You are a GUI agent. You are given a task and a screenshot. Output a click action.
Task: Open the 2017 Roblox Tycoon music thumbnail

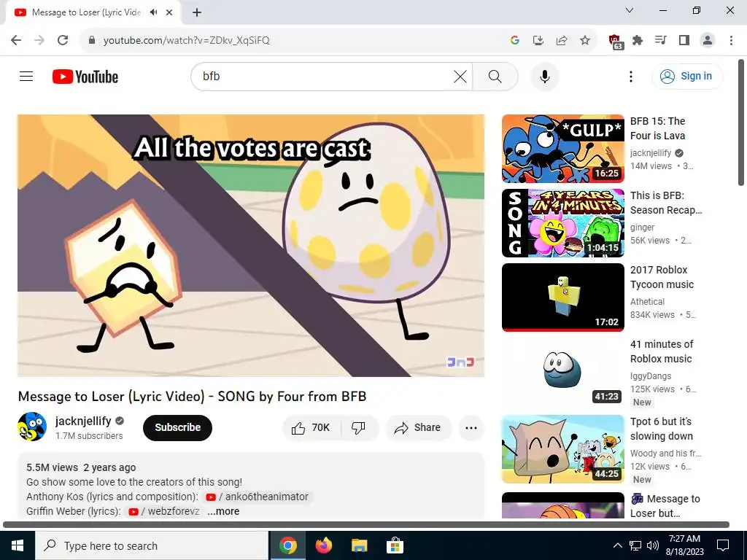click(x=562, y=297)
